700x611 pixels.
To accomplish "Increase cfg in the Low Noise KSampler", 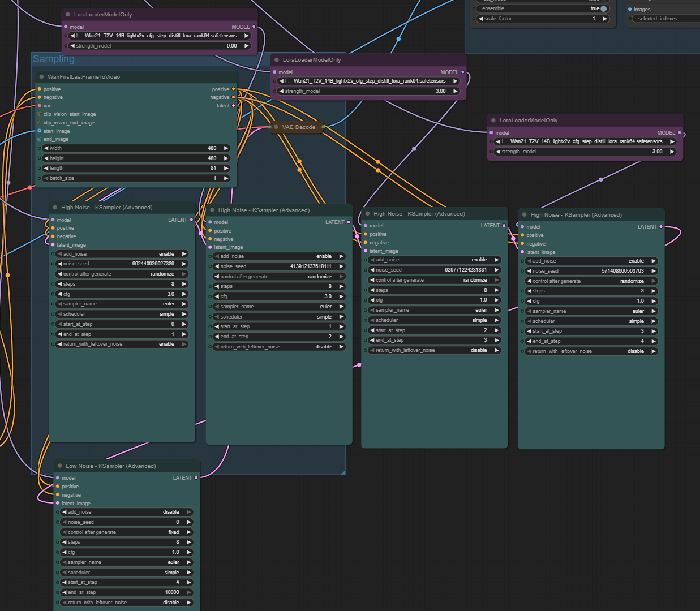I will pos(188,552).
